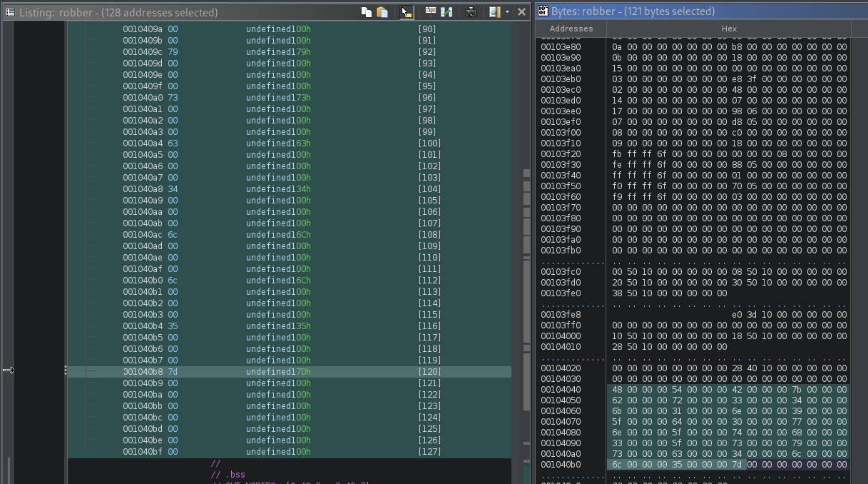Click the Addresses column header in Bytes
Image resolution: width=868 pixels, height=484 pixels.
click(x=571, y=29)
